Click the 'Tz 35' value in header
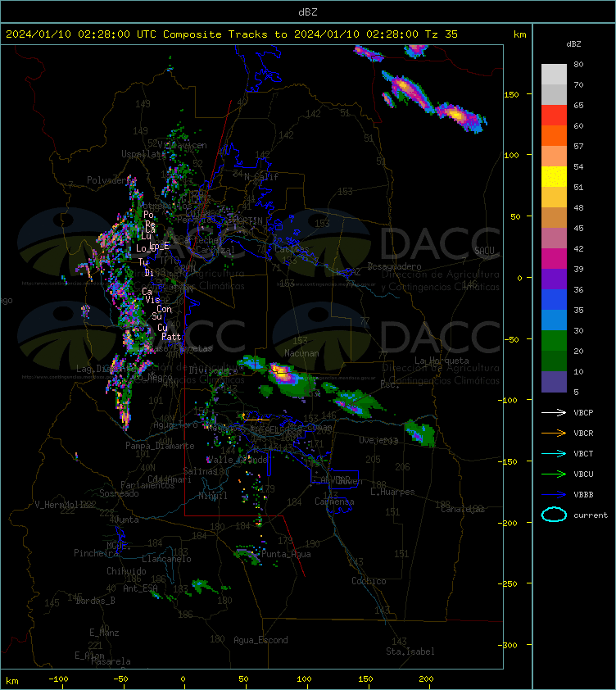 pos(442,34)
